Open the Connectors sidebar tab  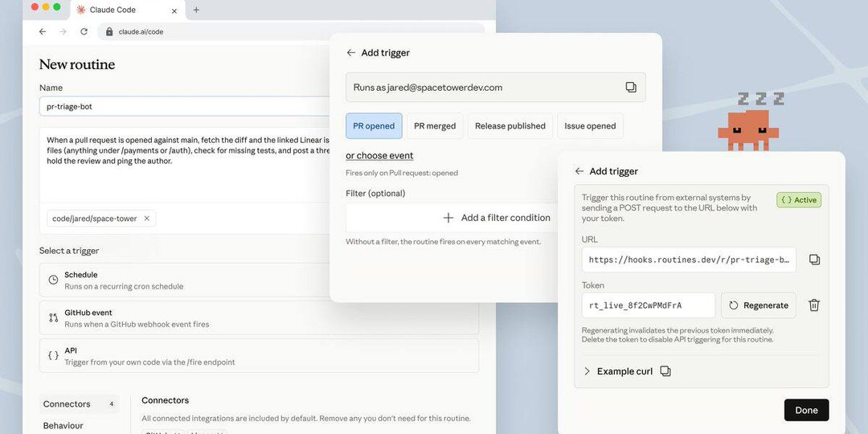79,404
